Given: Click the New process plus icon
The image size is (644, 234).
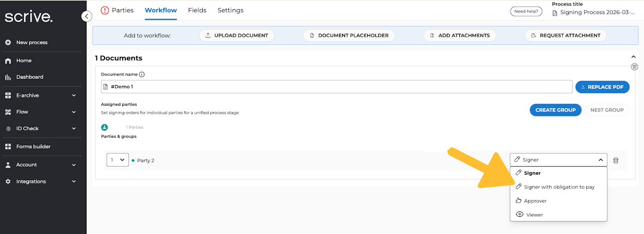Looking at the screenshot, I should coord(8,42).
